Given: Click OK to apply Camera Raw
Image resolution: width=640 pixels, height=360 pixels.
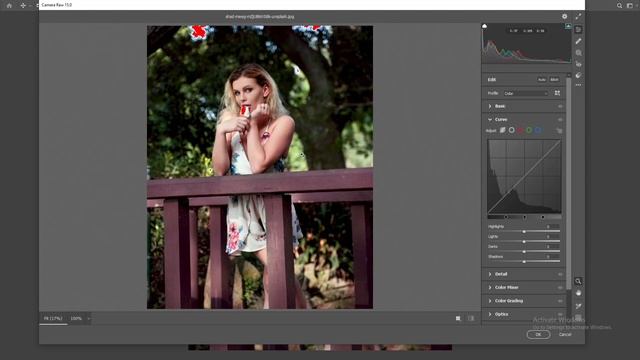Looking at the screenshot, I should (538, 334).
